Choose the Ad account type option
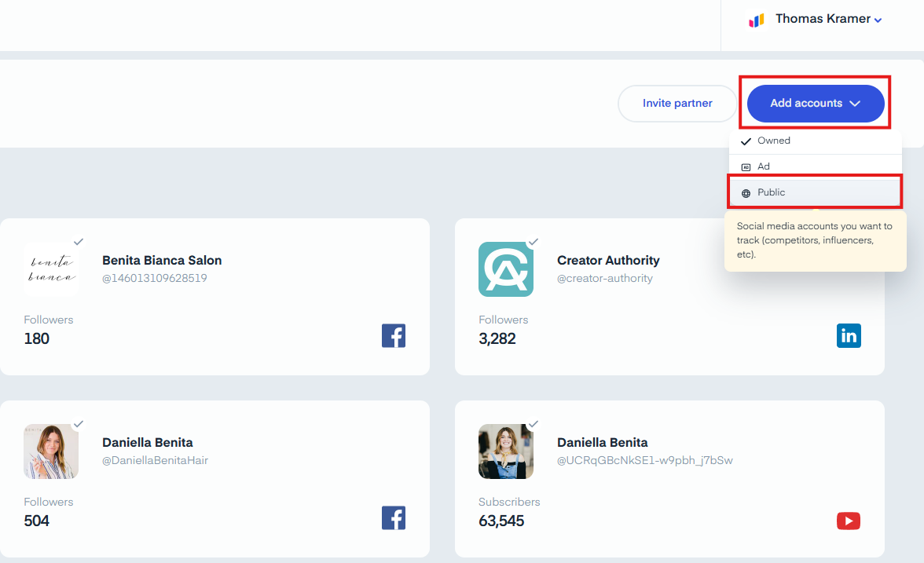924x563 pixels. click(816, 166)
